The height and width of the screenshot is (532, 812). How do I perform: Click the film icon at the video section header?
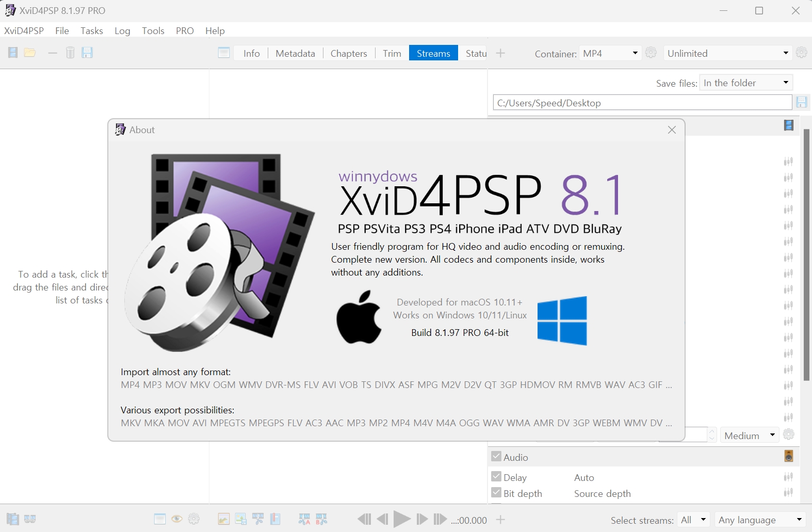point(789,125)
